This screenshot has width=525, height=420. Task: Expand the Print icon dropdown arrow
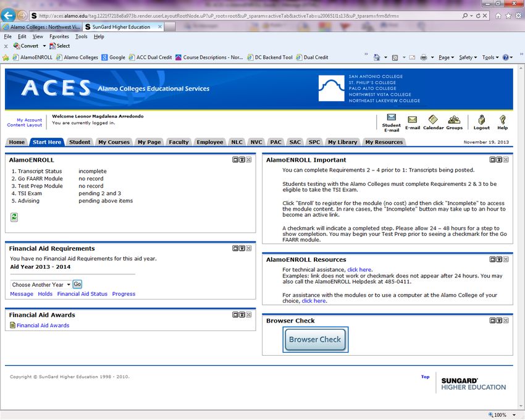tap(432, 57)
